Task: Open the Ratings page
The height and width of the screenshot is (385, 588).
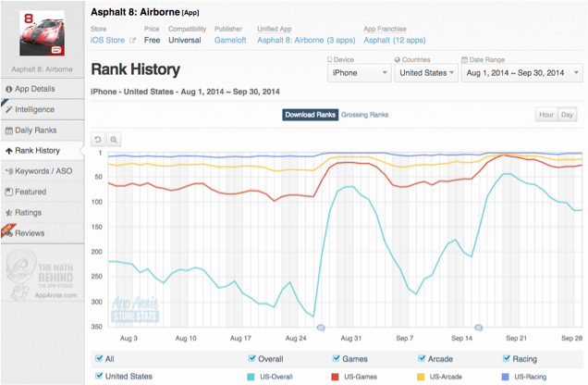Action: [43, 213]
